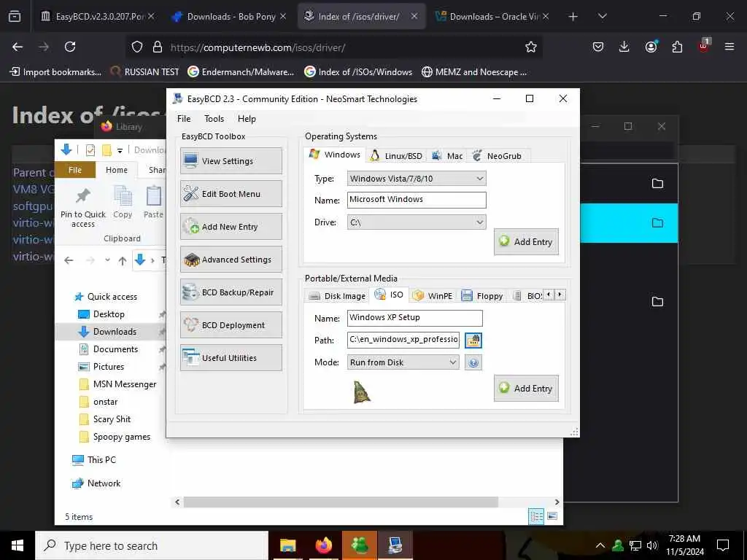747x560 pixels.
Task: Expand the Type dropdown Windows Vista/7/8/10
Action: pos(417,179)
